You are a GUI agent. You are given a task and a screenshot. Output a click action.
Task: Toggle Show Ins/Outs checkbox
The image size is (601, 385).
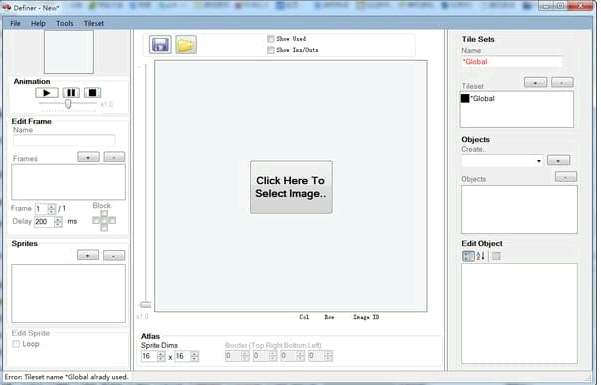coord(271,50)
